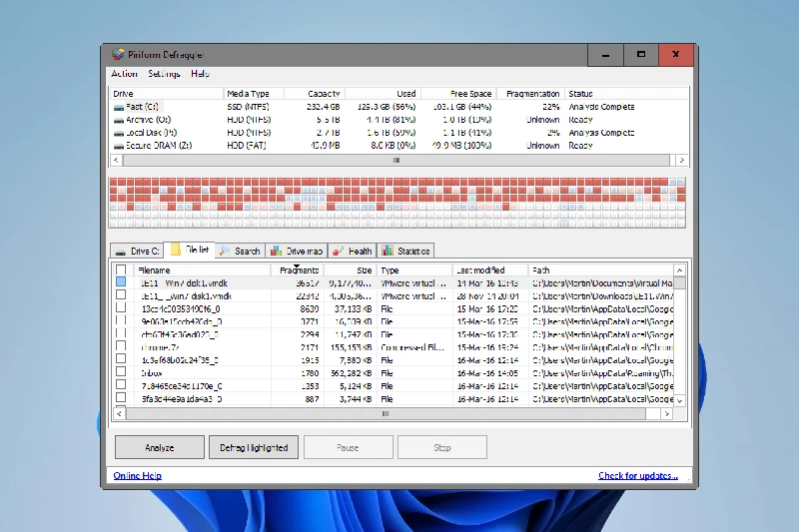Click the Fragmentation column header in drive list
Image resolution: width=799 pixels, height=532 pixels.
point(530,94)
